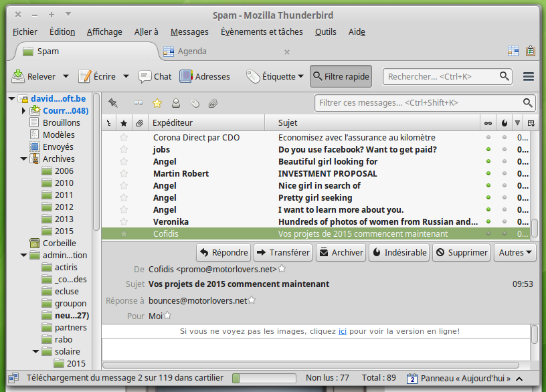Viewport: 546px width, 392px height.
Task: Click the 'ici' link to view online
Action: pos(342,330)
